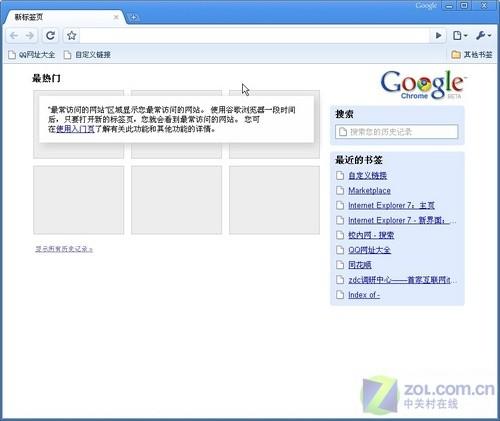Open the 使用入门页 link

coord(75,129)
